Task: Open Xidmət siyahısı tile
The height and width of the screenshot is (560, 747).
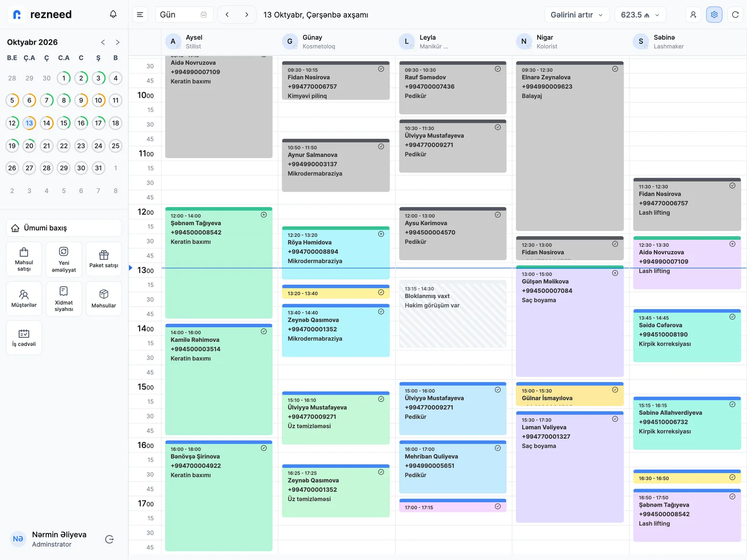Action: coord(64,299)
